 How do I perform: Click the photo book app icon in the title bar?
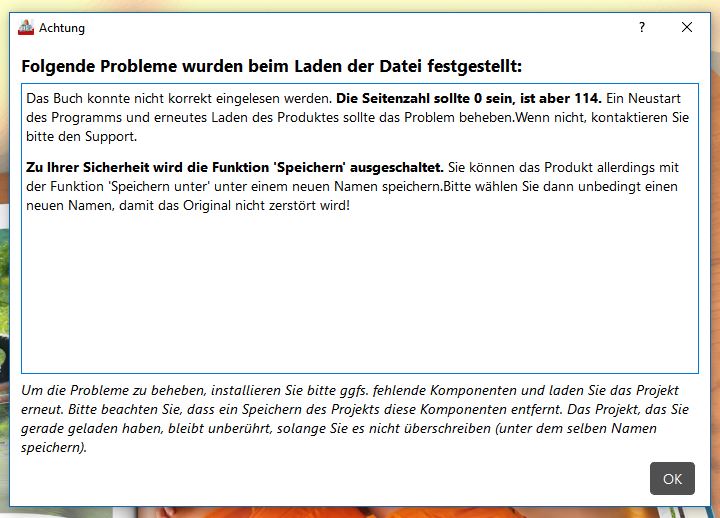[26, 28]
